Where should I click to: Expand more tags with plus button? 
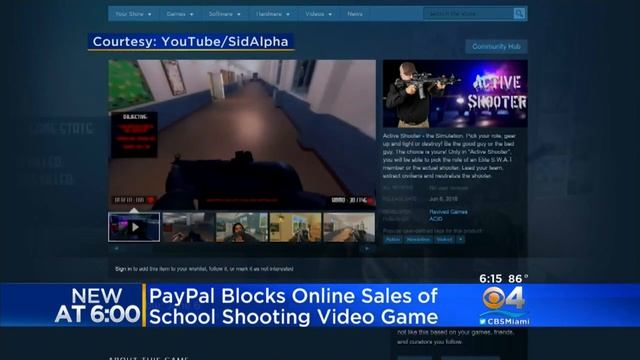click(460, 240)
